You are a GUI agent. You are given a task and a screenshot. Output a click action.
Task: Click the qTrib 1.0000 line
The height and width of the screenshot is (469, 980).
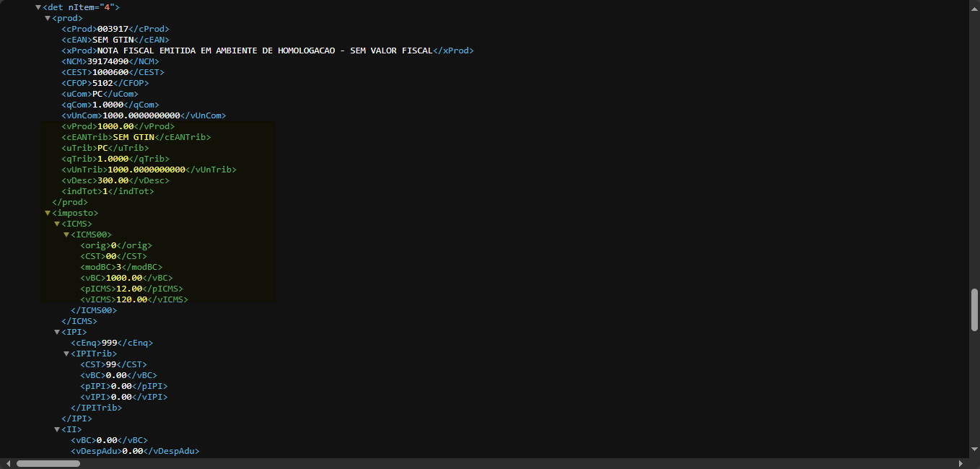[115, 159]
